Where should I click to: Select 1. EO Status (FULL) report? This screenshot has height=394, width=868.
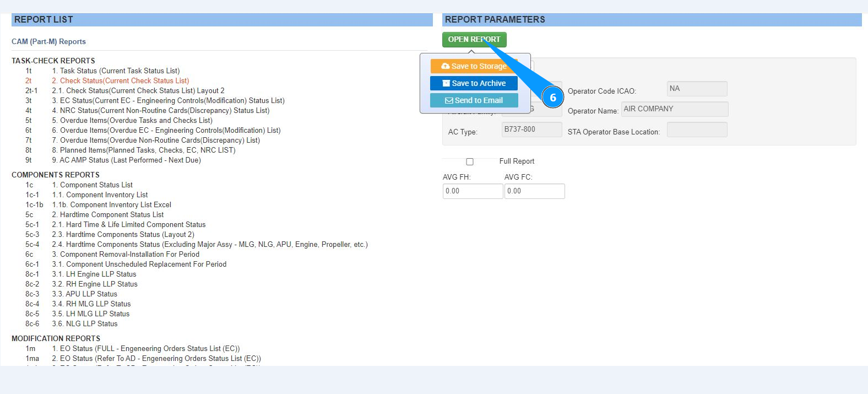point(146,349)
